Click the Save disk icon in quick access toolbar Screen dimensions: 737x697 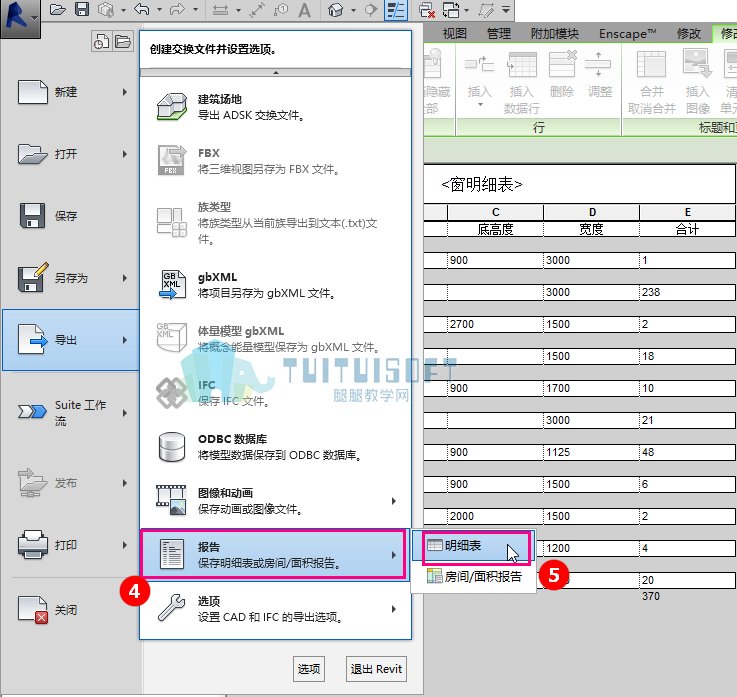[82, 9]
